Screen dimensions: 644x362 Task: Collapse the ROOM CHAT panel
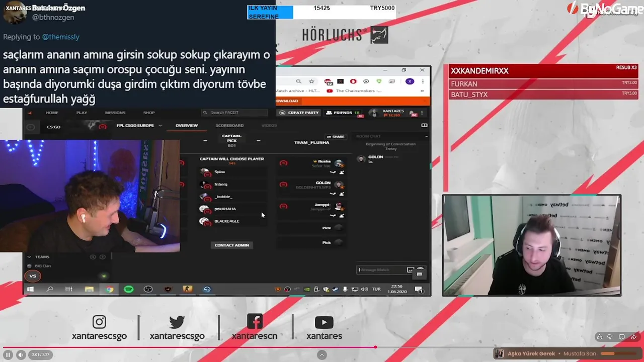426,136
